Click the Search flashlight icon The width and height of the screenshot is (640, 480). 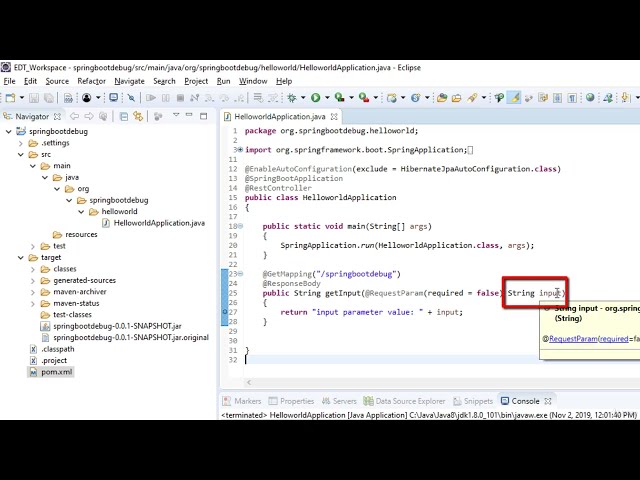(472, 98)
